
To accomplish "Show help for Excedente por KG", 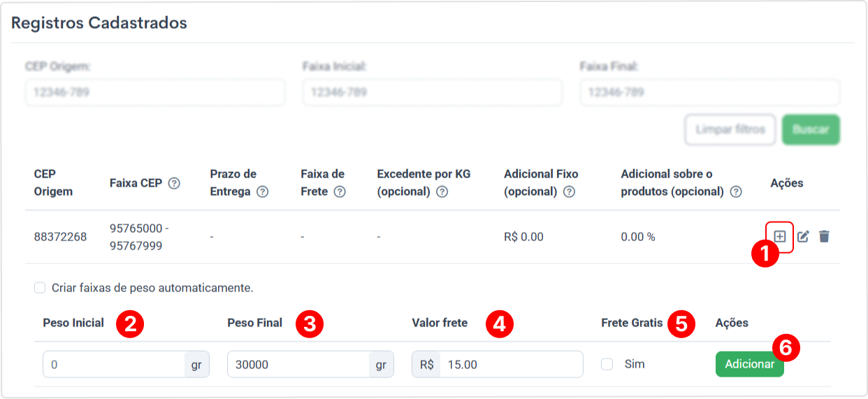I will tap(442, 191).
